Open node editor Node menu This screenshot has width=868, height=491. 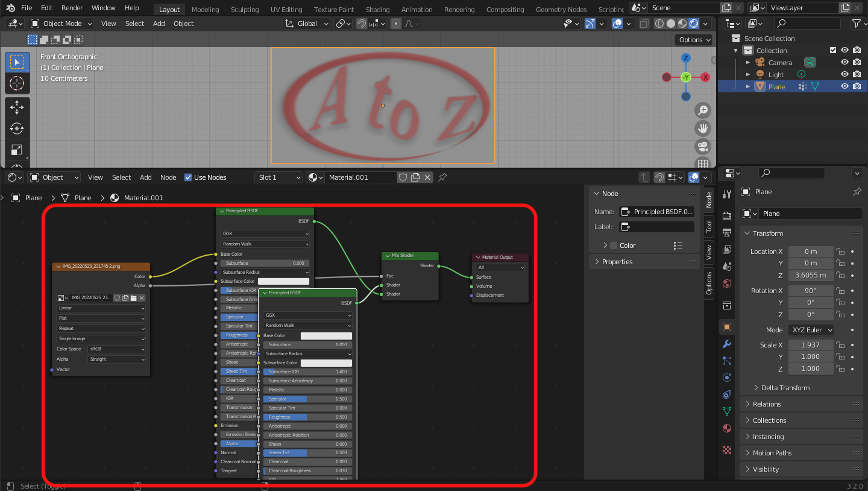168,177
